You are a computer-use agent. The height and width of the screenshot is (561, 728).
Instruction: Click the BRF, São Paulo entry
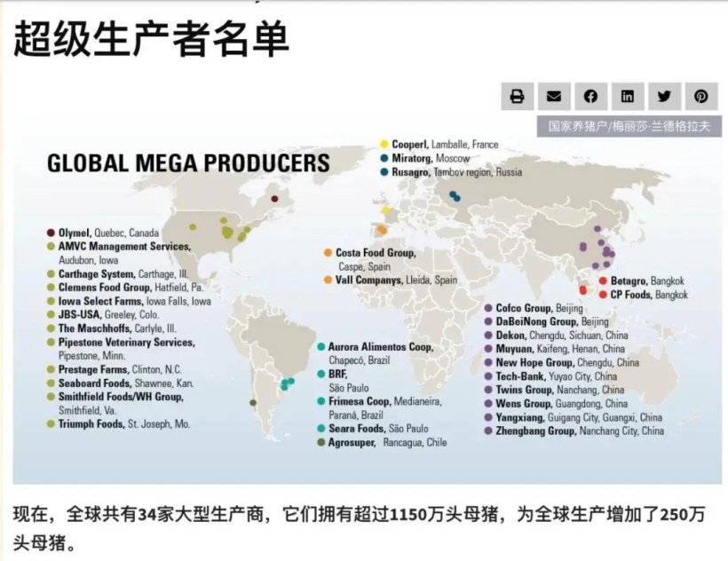(x=343, y=381)
